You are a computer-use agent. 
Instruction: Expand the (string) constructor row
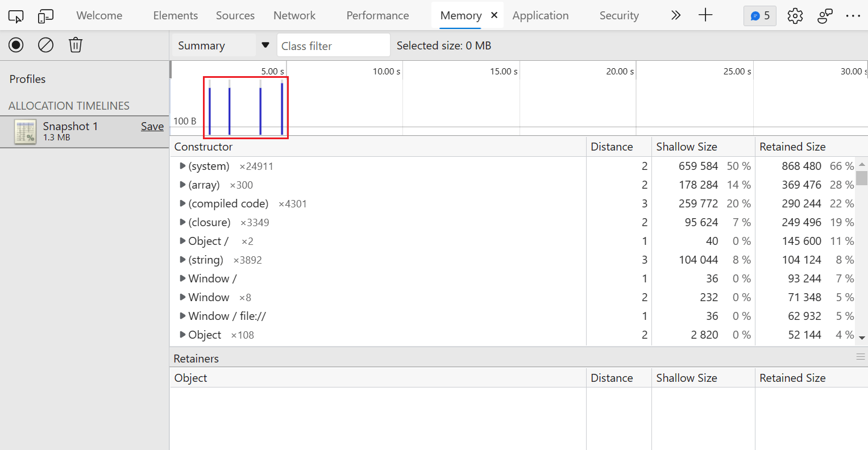[x=182, y=260]
